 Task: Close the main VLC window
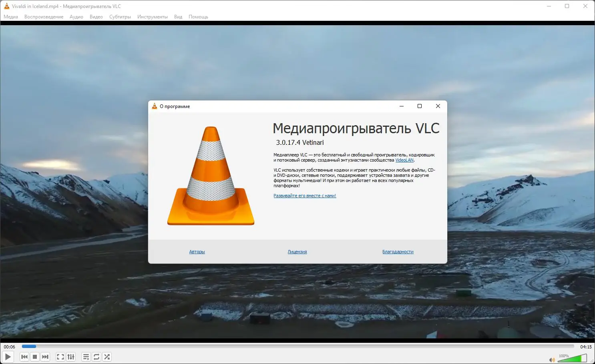click(x=585, y=6)
